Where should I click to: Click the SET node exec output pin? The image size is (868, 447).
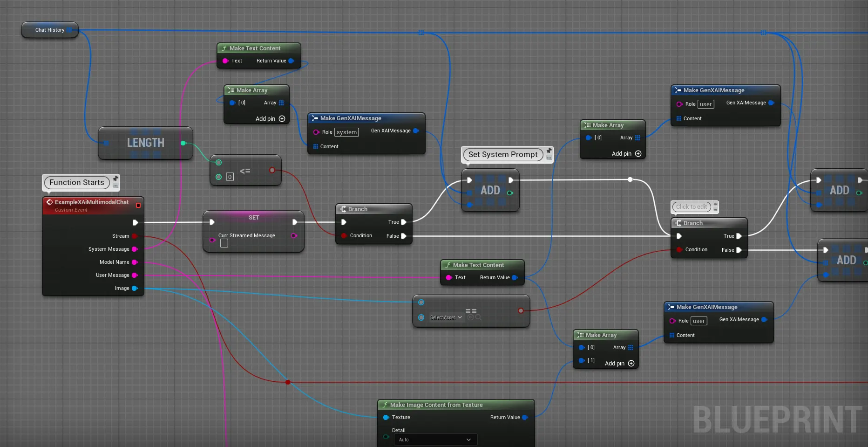295,222
